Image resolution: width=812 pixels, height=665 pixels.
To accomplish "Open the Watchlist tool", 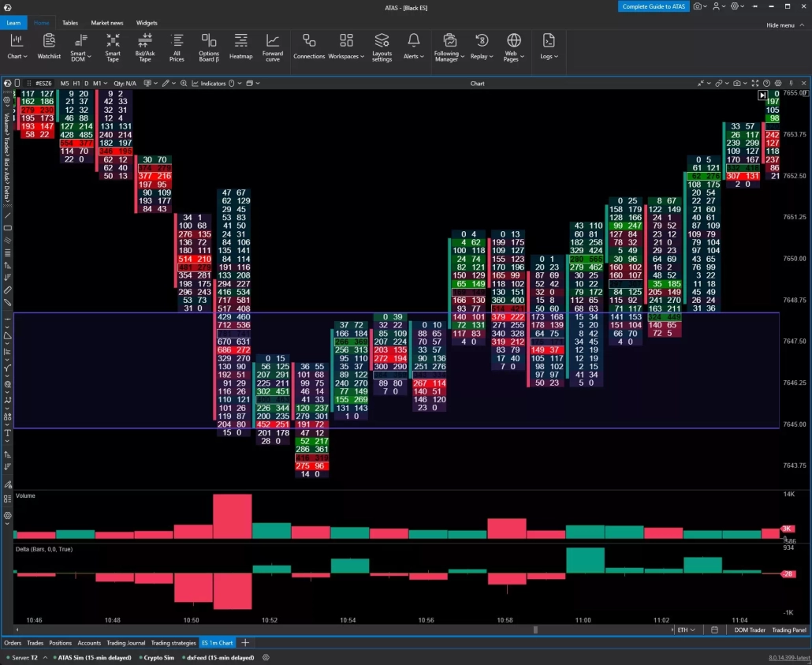I will [49, 47].
